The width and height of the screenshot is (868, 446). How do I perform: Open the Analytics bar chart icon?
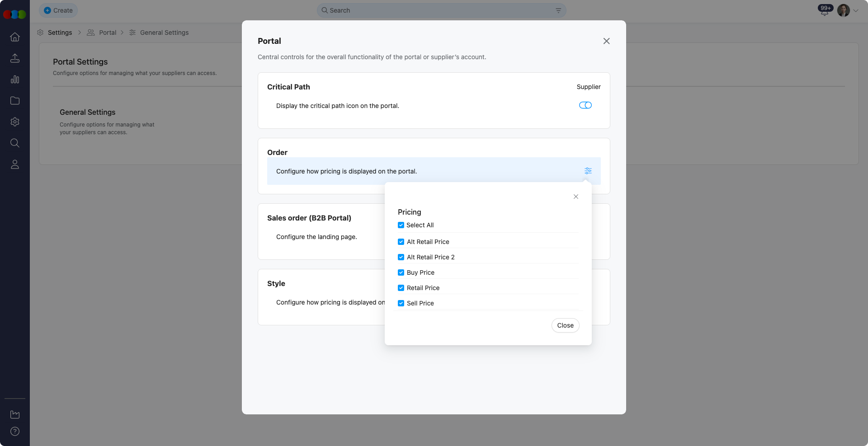click(x=15, y=80)
